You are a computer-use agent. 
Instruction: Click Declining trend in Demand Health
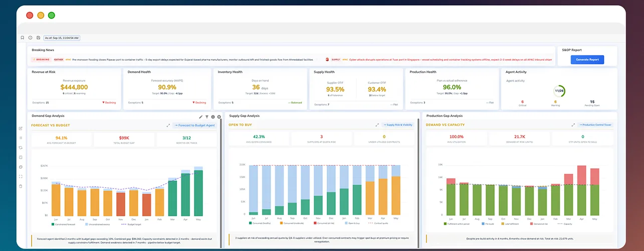199,102
